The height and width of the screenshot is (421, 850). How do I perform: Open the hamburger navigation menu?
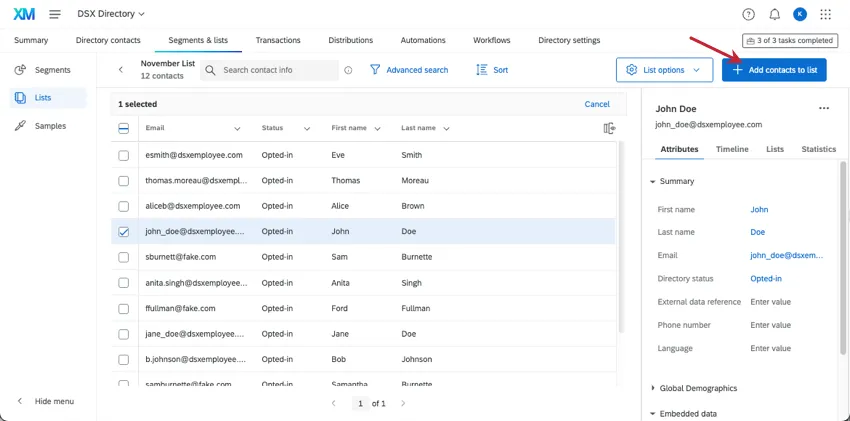pos(54,14)
